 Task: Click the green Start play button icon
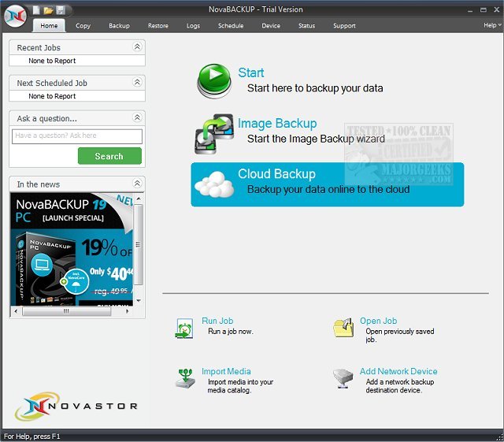coord(214,80)
